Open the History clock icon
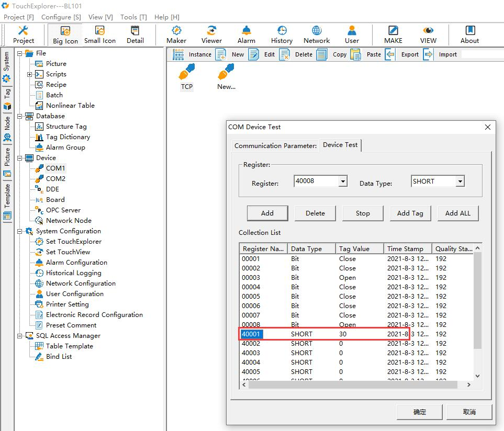 (282, 35)
